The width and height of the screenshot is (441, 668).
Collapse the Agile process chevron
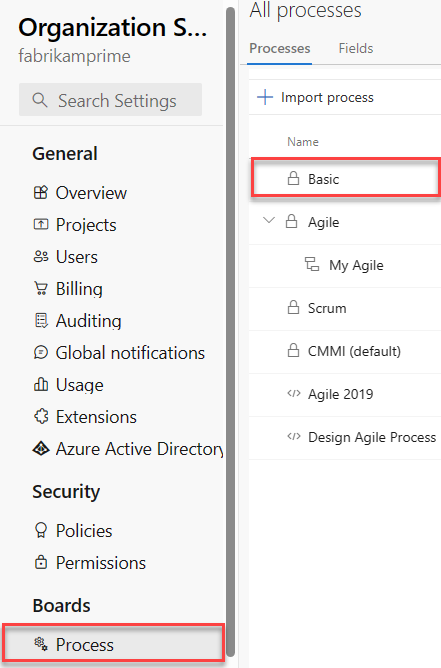[x=269, y=221]
